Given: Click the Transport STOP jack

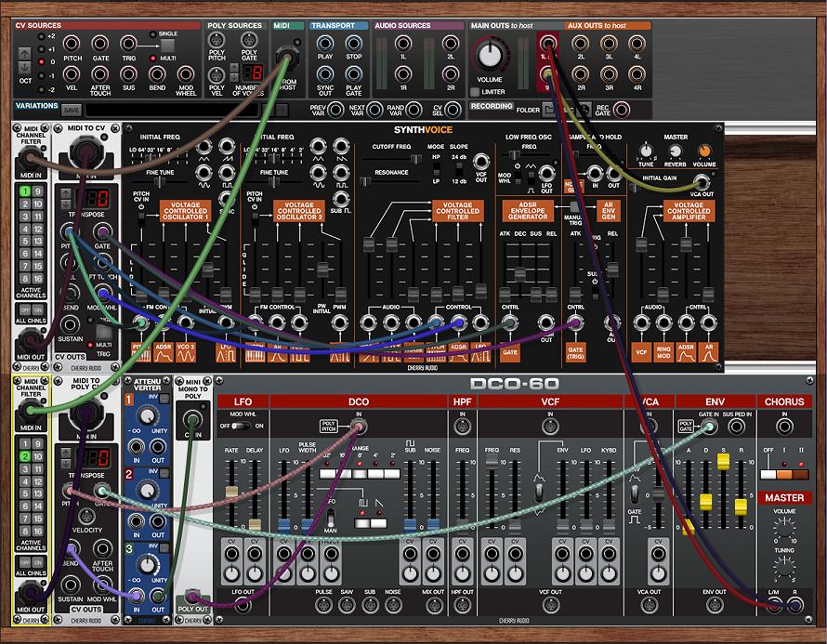Looking at the screenshot, I should pyautogui.click(x=353, y=44).
